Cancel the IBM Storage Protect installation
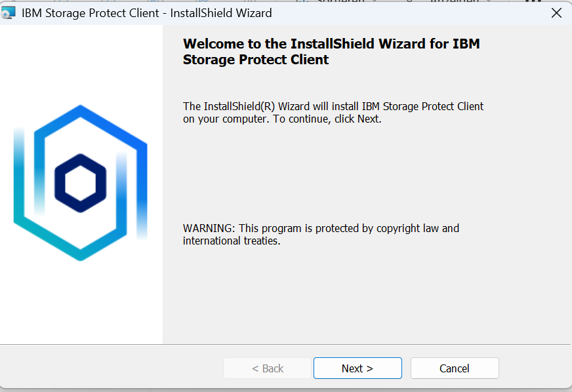This screenshot has width=572, height=392. pos(455,368)
